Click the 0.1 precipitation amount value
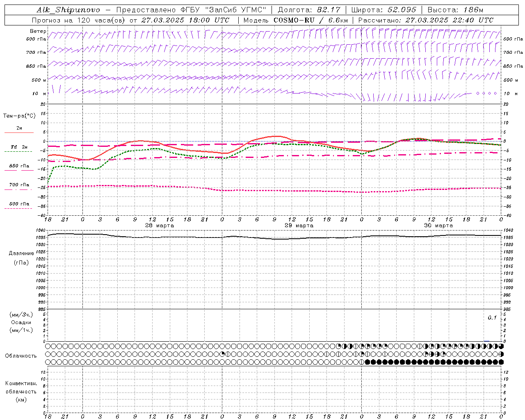This screenshot has width=525, height=420. [492, 318]
